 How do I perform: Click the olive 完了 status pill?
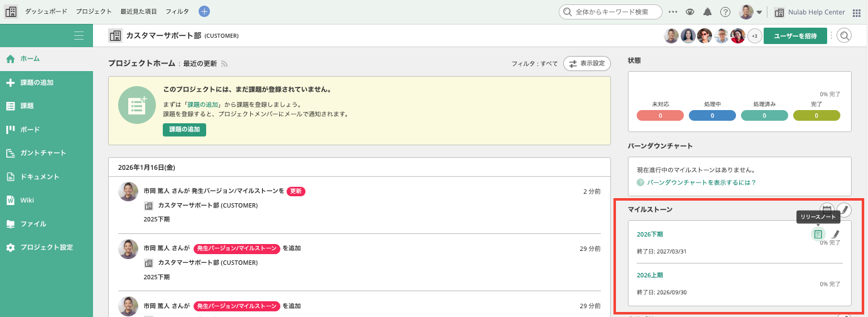[x=816, y=116]
